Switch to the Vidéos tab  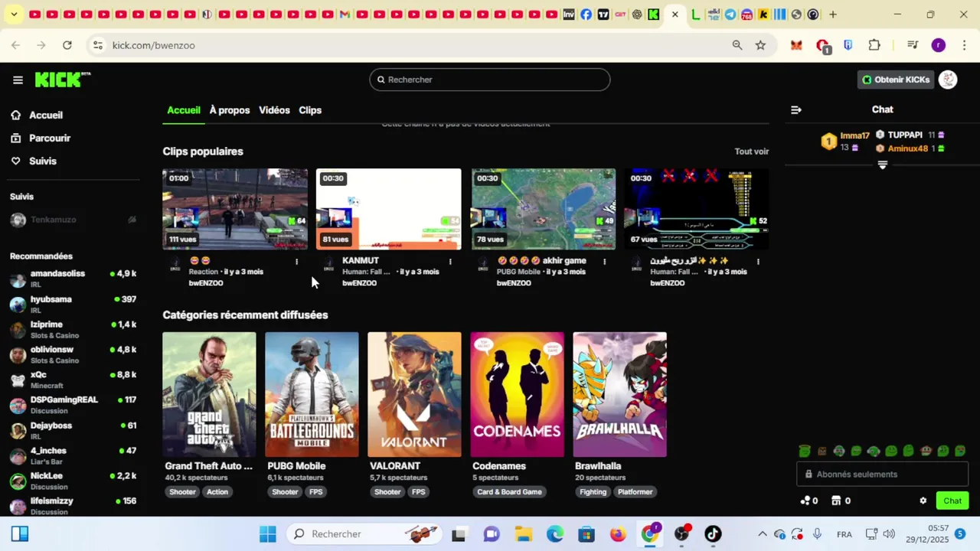coord(274,110)
